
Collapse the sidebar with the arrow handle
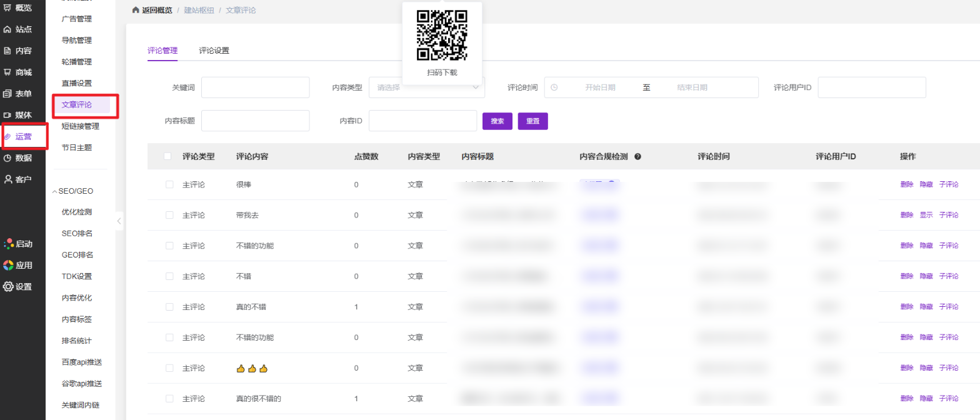coord(119,221)
